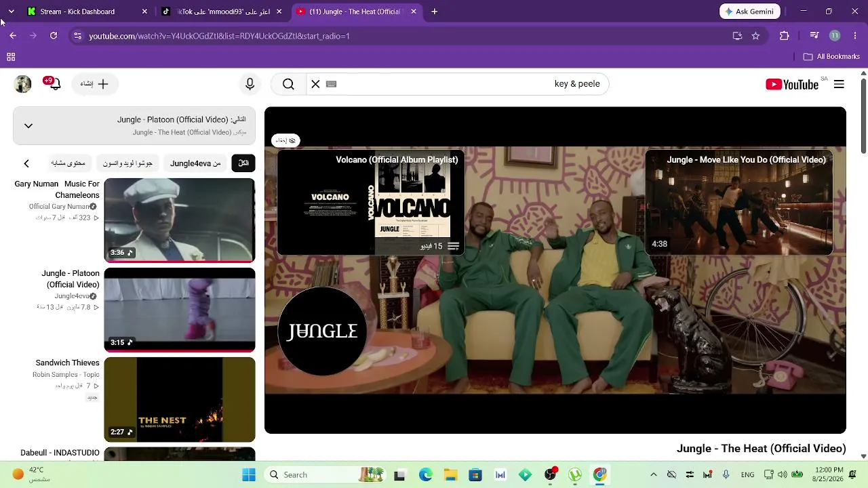This screenshot has height=488, width=868.
Task: Open Sandwich Thieves video title
Action: point(67,363)
